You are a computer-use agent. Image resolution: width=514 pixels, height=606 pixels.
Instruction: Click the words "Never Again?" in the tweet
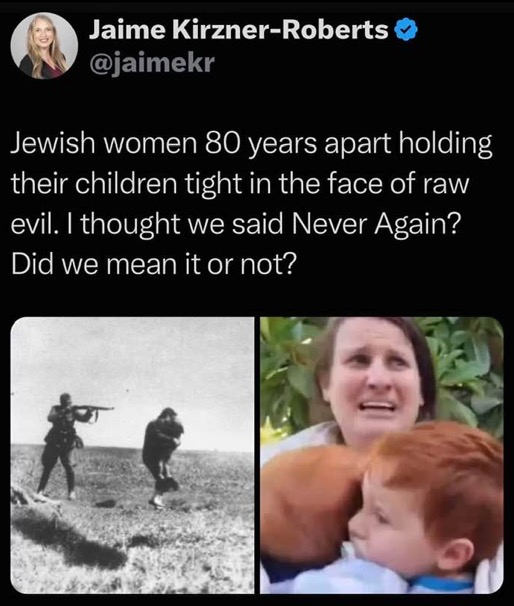[x=376, y=224]
